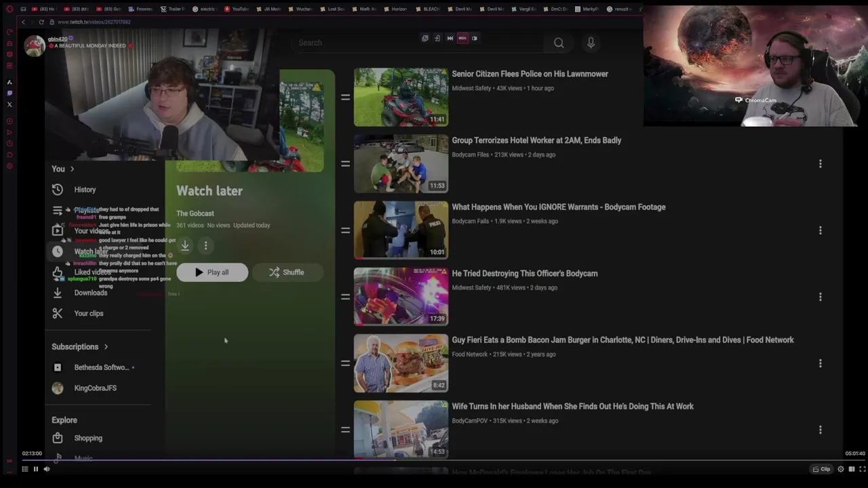This screenshot has height=488, width=868.
Task: Open Opera GX sidebar settings gear
Action: point(9,166)
